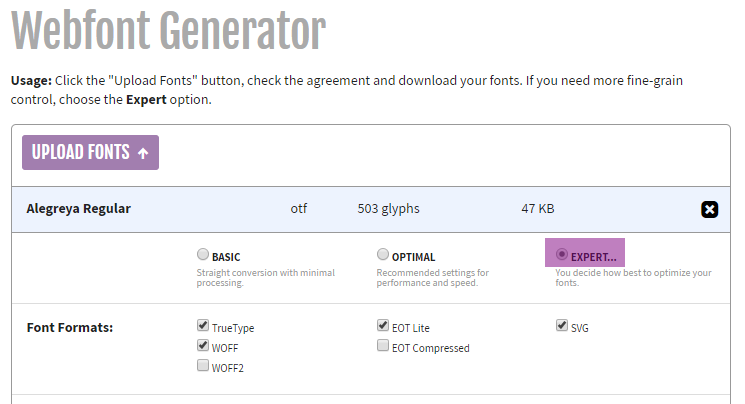This screenshot has width=745, height=404.
Task: Click the Basic option description text
Action: (266, 278)
